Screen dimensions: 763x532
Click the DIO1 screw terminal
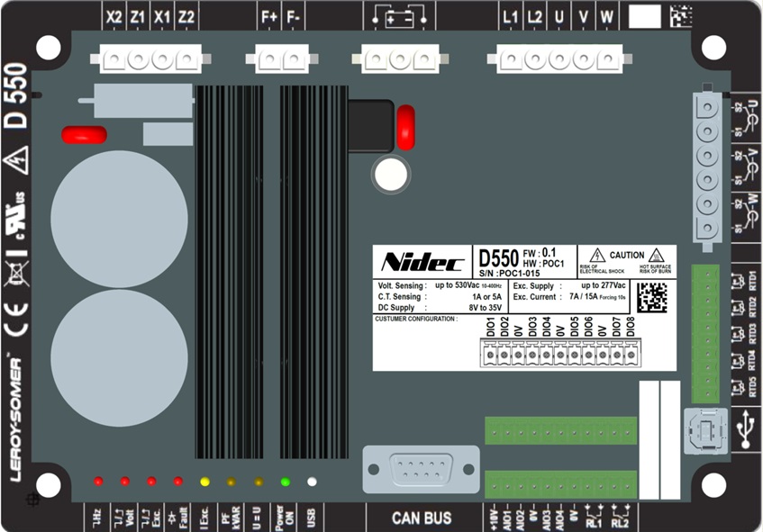pyautogui.click(x=490, y=355)
